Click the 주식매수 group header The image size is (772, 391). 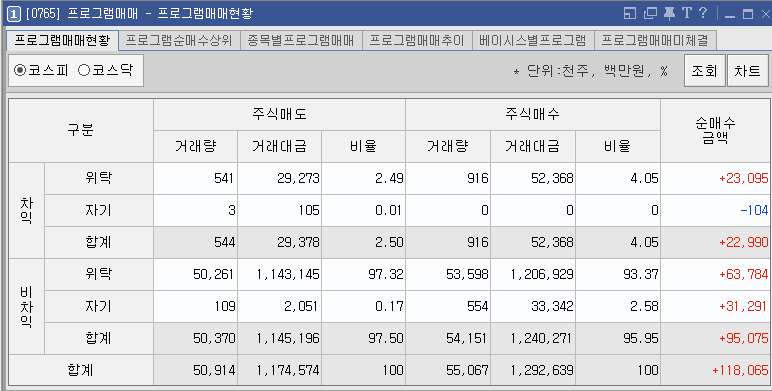(532, 114)
